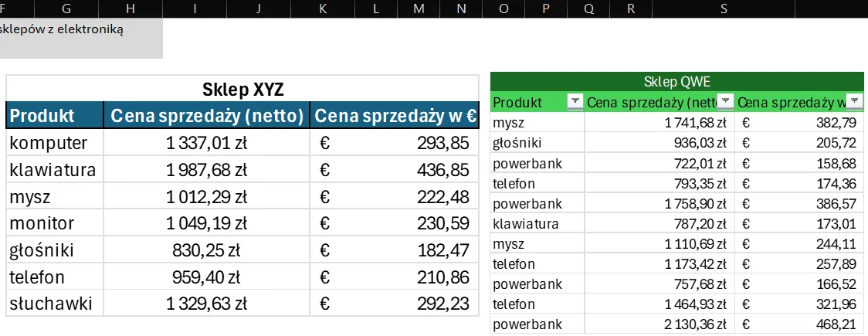Select the klawiatura price cell 1 987,68 zł
Viewport: 868px width, 336px height.
coord(206,170)
